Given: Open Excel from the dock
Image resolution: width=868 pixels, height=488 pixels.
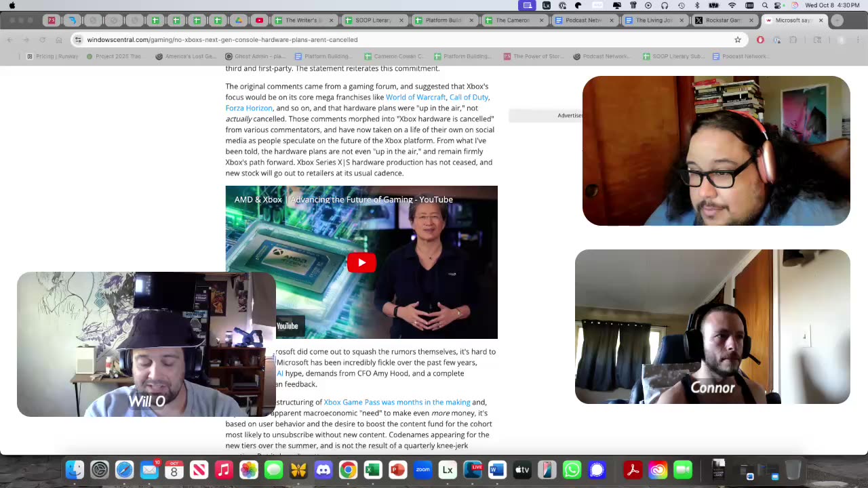Looking at the screenshot, I should [373, 469].
